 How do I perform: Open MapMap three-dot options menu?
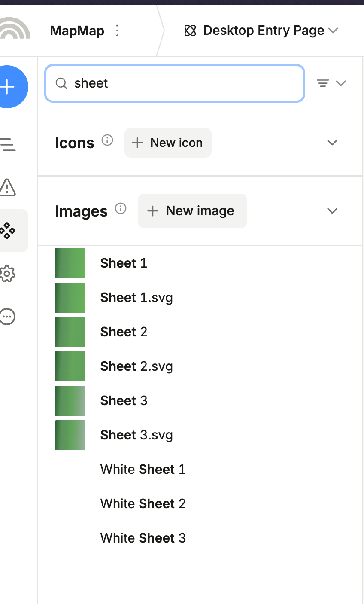tap(117, 31)
